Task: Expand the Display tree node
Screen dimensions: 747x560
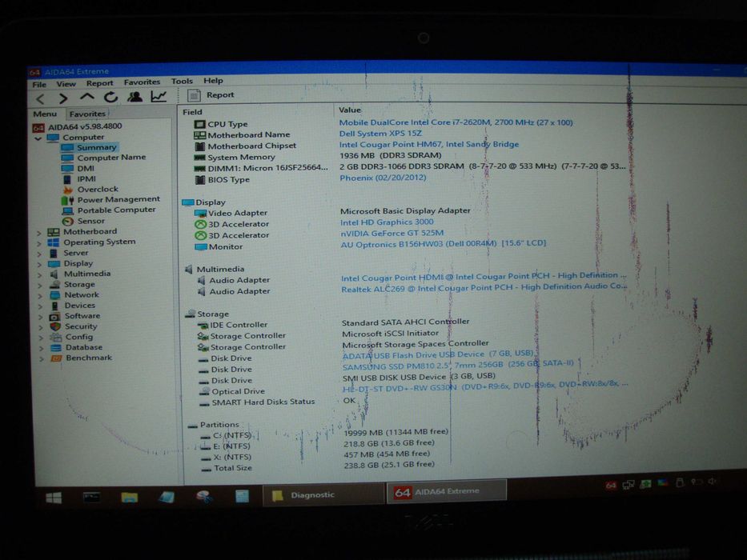Action: tap(39, 265)
